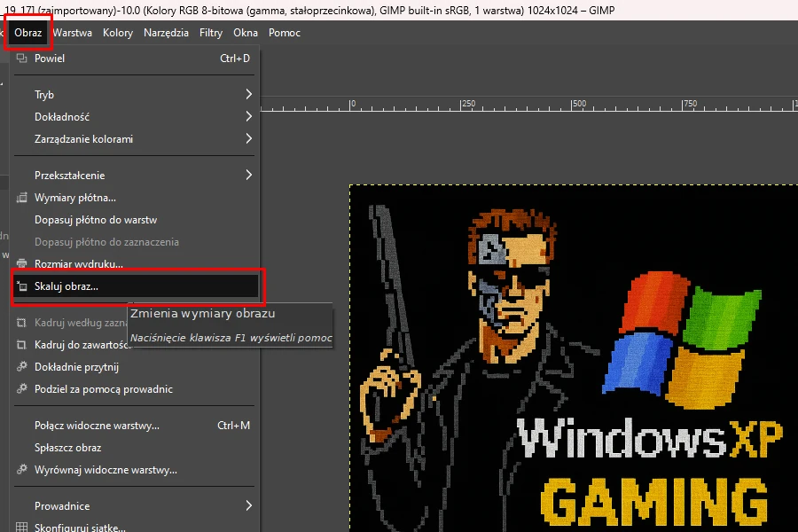Click the Skaluj obraz scale icon
Screen dimensions: 798x532
(x=21, y=286)
